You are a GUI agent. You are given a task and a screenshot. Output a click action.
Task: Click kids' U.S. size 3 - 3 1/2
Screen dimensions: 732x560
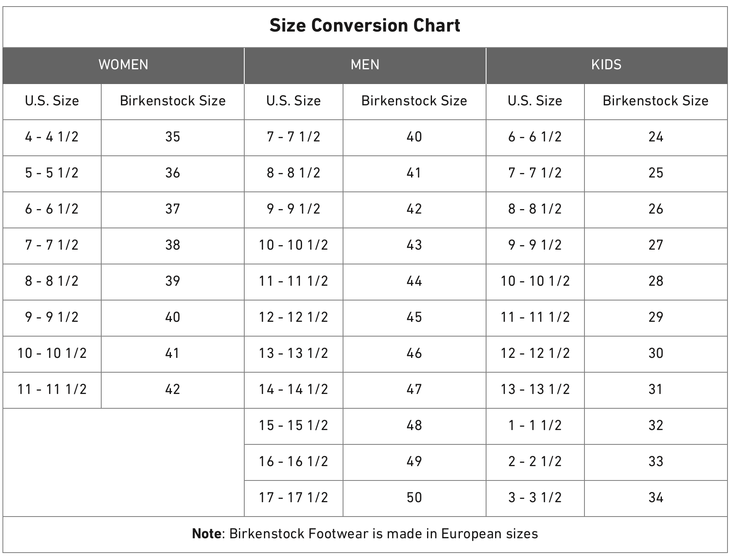[x=535, y=498]
